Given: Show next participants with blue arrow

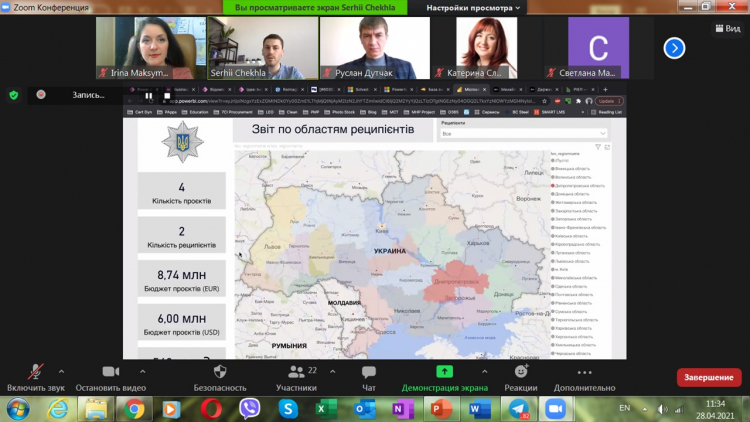Looking at the screenshot, I should (x=675, y=46).
